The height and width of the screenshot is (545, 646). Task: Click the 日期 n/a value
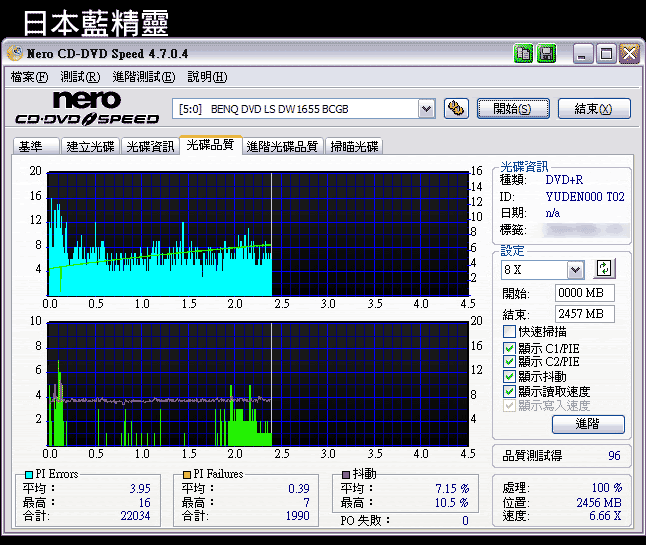point(552,213)
